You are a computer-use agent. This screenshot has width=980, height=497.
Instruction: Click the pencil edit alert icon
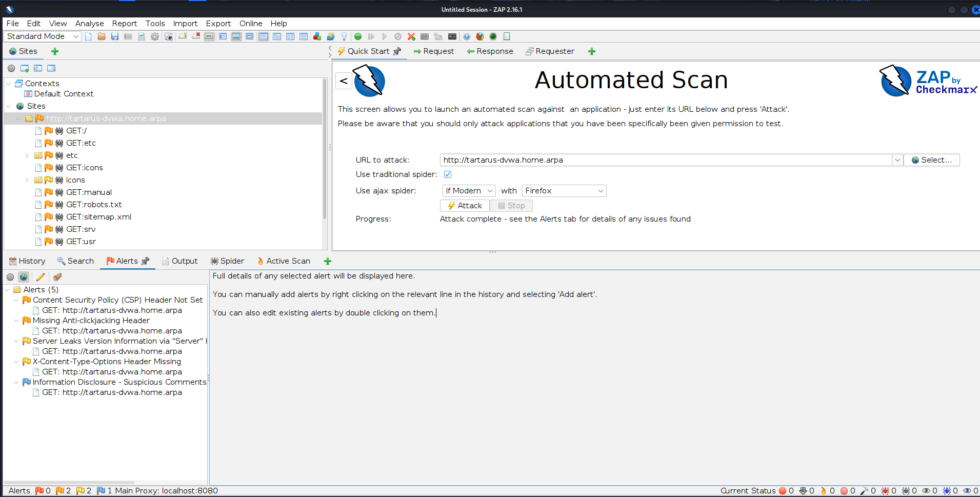pos(41,277)
